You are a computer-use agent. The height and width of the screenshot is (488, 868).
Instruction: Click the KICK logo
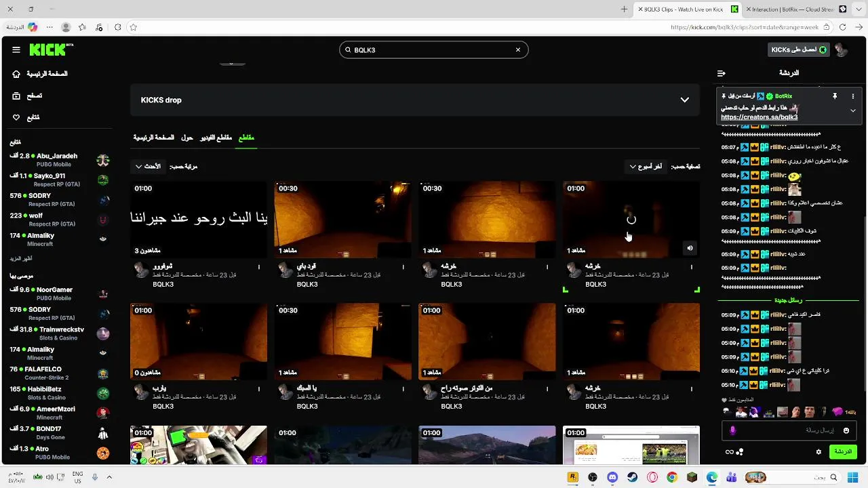[x=51, y=49]
